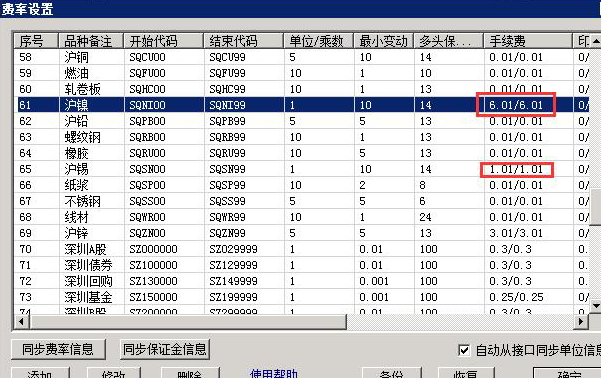The image size is (601, 378).
Task: Select the 沪锌 row name cell
Action: tap(77, 233)
